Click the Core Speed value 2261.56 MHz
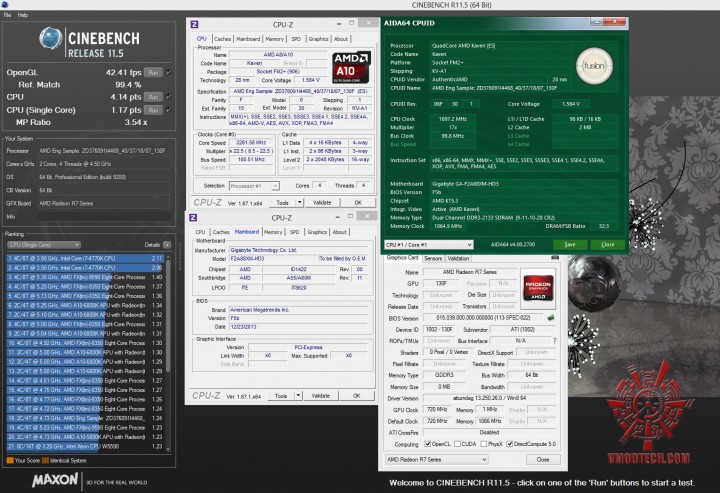This screenshot has height=493, width=720. [x=251, y=143]
